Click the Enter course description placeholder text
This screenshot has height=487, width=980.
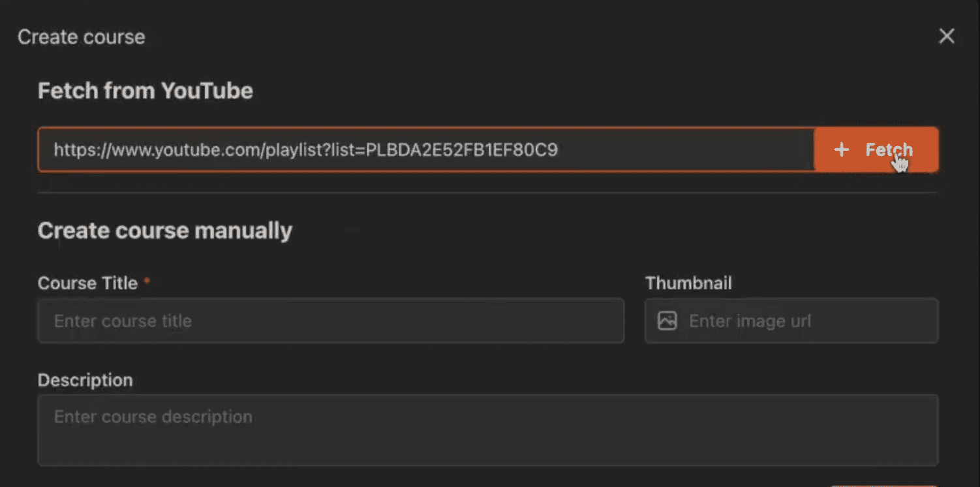pos(153,416)
